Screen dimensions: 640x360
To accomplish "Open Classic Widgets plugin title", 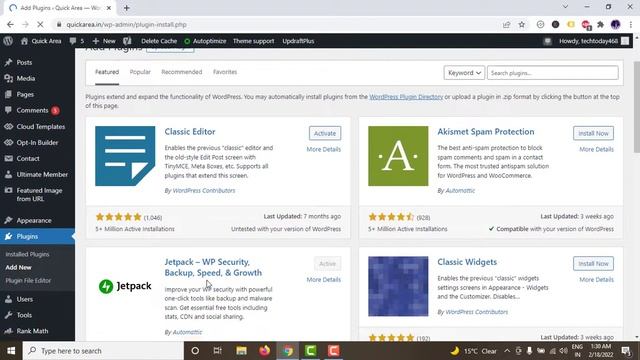I will [467, 262].
